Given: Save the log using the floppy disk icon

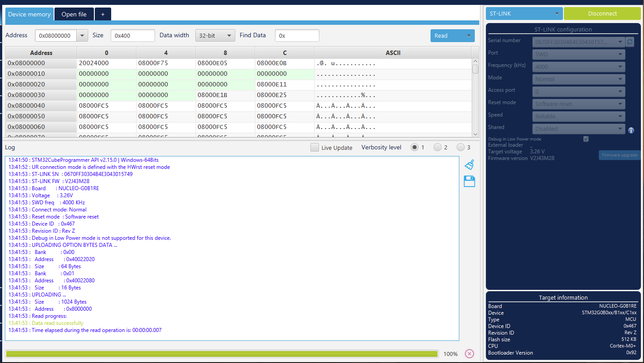Looking at the screenshot, I should coord(469,181).
